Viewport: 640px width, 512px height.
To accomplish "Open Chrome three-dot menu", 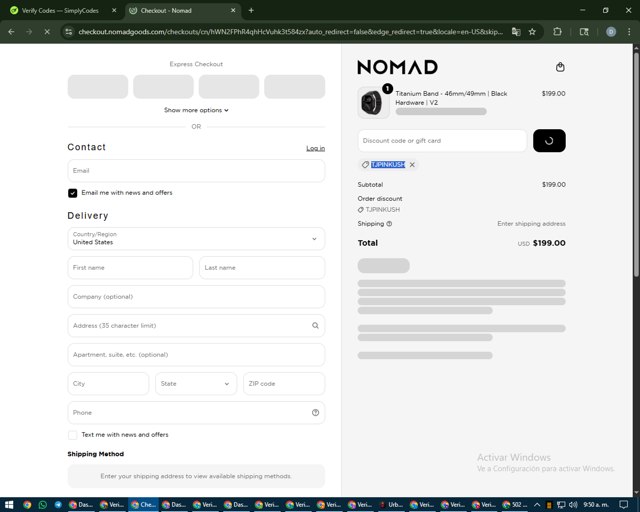I will coord(629,31).
